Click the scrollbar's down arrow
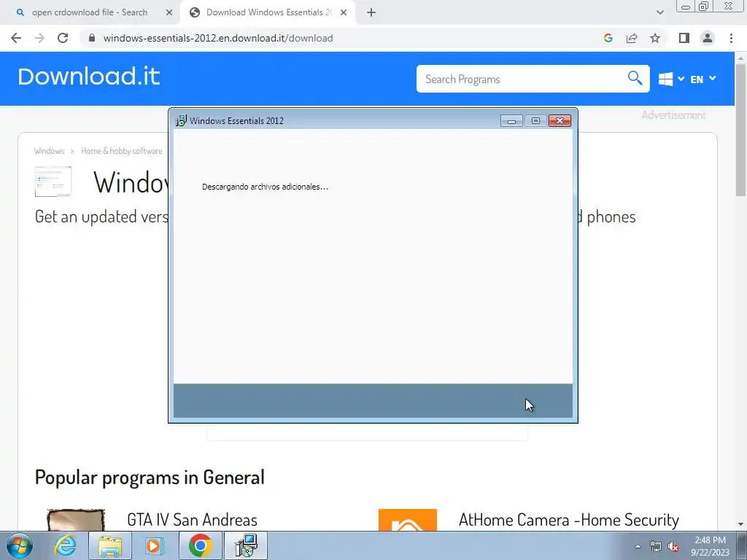Screen dimensions: 747x560 coord(740,524)
